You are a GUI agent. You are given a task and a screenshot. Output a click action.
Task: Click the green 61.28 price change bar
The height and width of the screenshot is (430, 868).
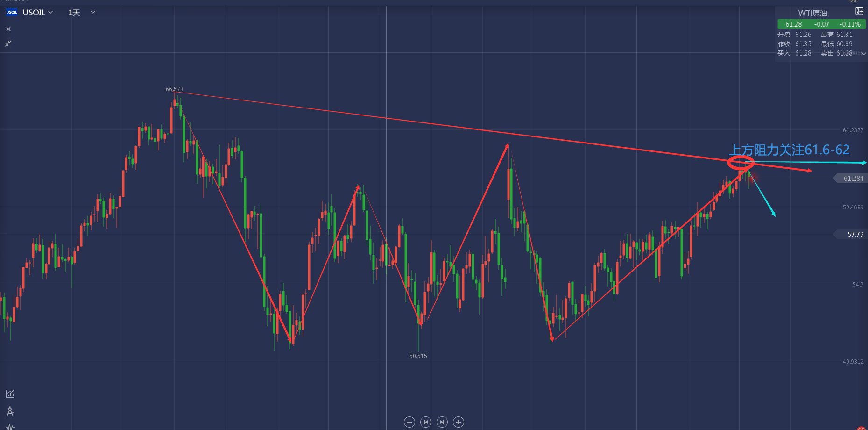(x=822, y=24)
